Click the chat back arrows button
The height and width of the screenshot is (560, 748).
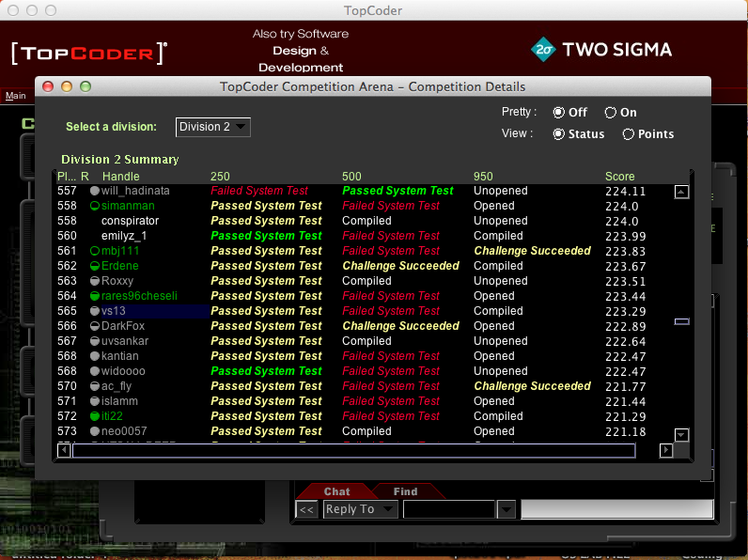point(306,509)
